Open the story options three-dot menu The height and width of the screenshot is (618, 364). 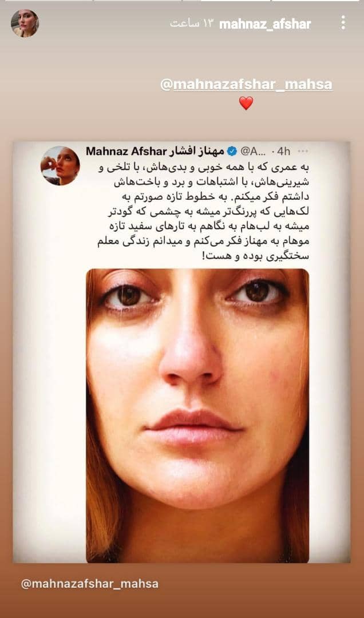(x=343, y=23)
